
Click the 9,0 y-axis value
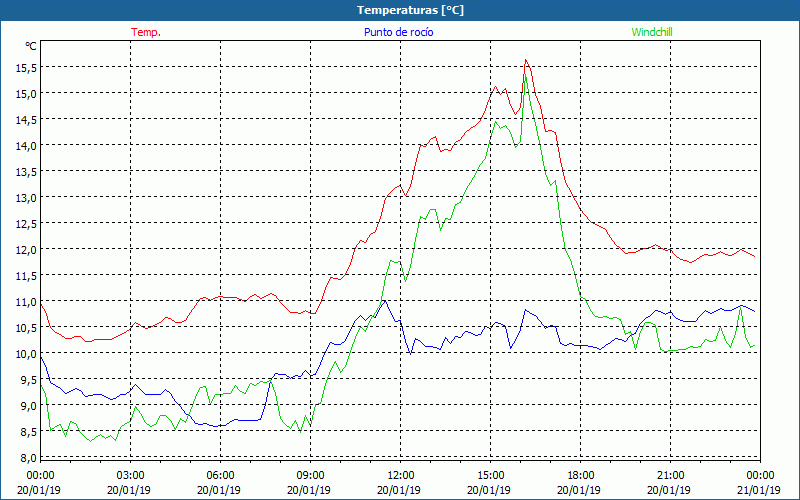coord(28,406)
